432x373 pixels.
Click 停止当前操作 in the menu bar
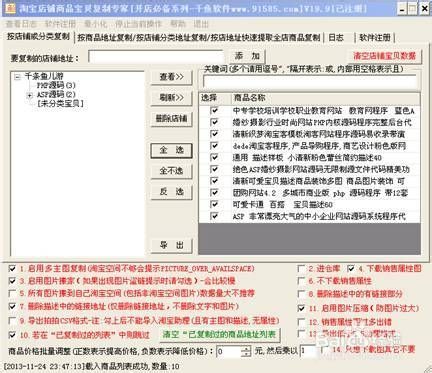tap(138, 24)
